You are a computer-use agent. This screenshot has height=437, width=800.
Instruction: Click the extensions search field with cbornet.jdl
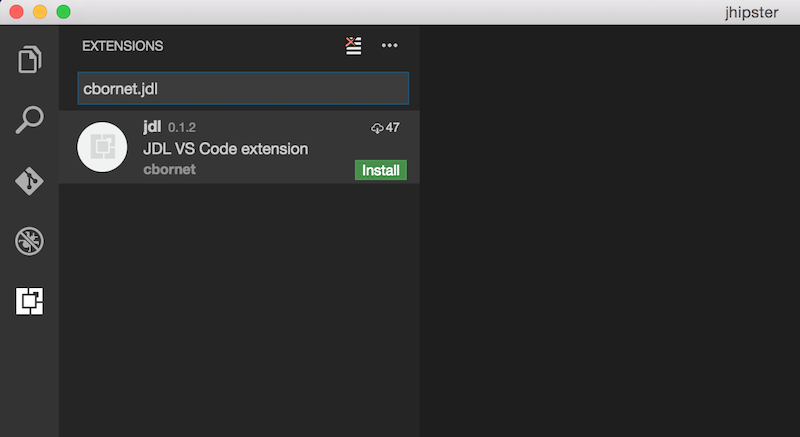(x=243, y=88)
